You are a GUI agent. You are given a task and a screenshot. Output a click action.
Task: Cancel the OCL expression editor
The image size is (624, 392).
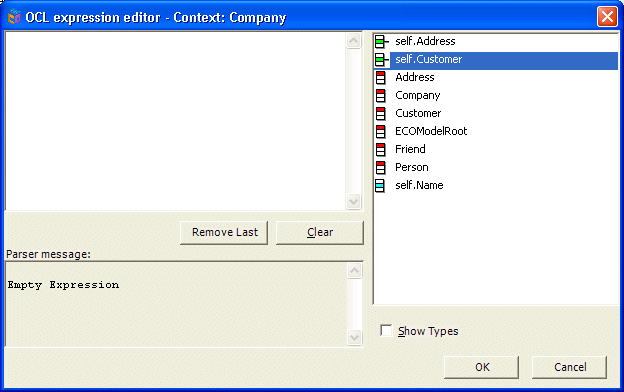[569, 367]
